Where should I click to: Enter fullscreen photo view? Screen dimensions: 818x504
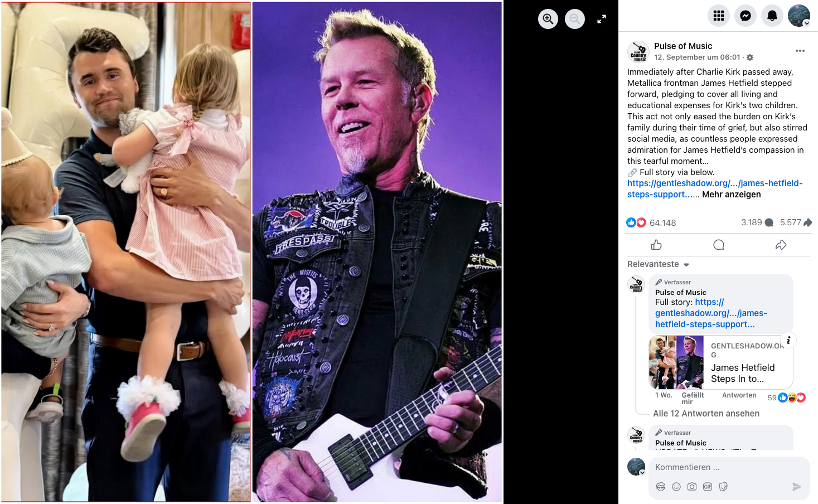(x=602, y=19)
